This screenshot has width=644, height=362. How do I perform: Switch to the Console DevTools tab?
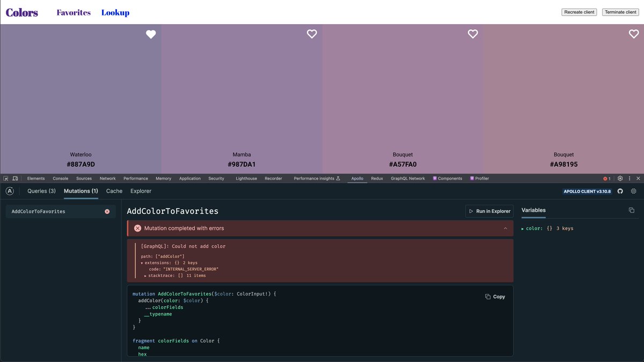point(60,179)
